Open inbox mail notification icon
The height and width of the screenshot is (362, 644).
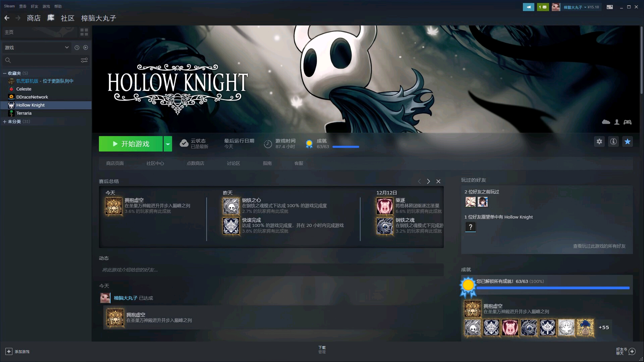[x=543, y=7]
